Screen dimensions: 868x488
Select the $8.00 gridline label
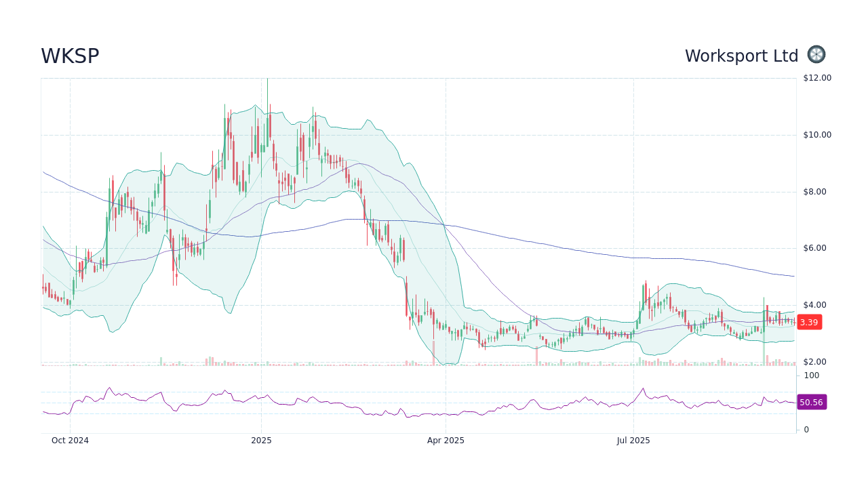click(x=814, y=191)
